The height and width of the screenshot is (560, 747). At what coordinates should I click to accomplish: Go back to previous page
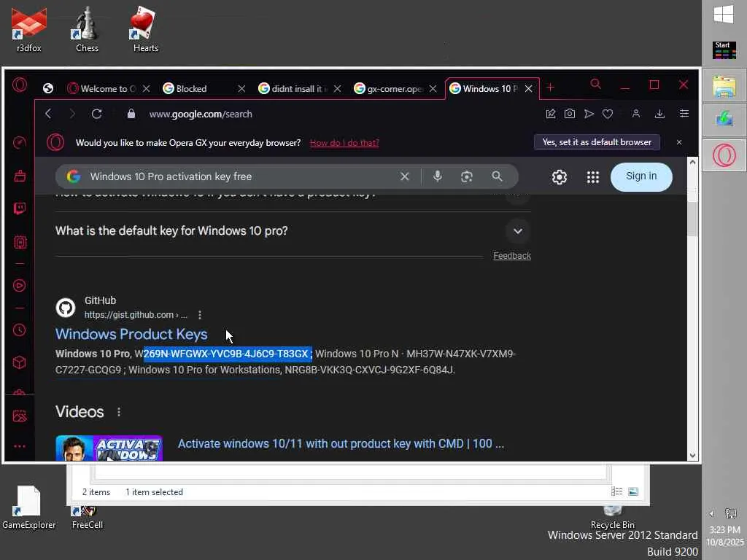[48, 114]
